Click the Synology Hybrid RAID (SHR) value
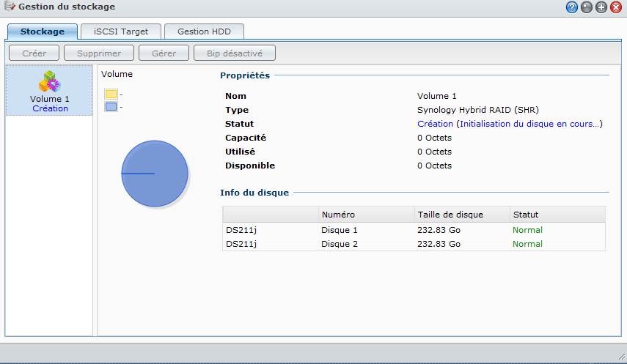 coord(478,110)
